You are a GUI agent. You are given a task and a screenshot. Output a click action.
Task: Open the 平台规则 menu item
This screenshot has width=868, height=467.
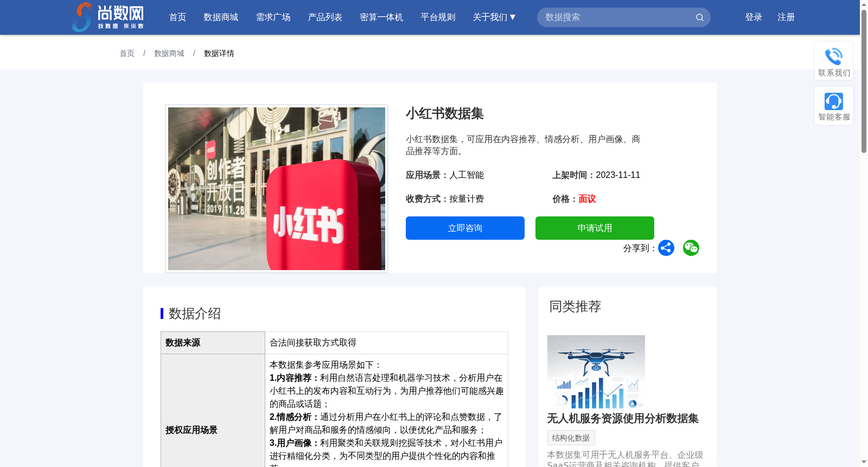click(x=438, y=17)
